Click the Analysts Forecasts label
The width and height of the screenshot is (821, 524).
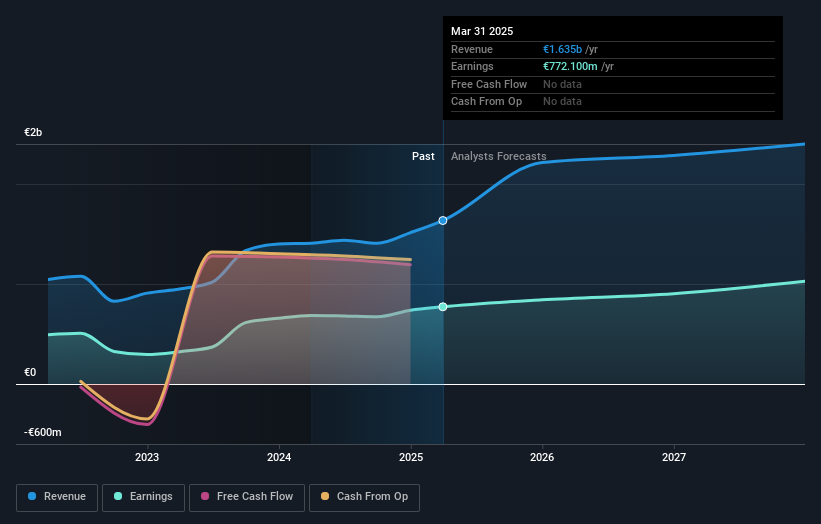click(498, 157)
